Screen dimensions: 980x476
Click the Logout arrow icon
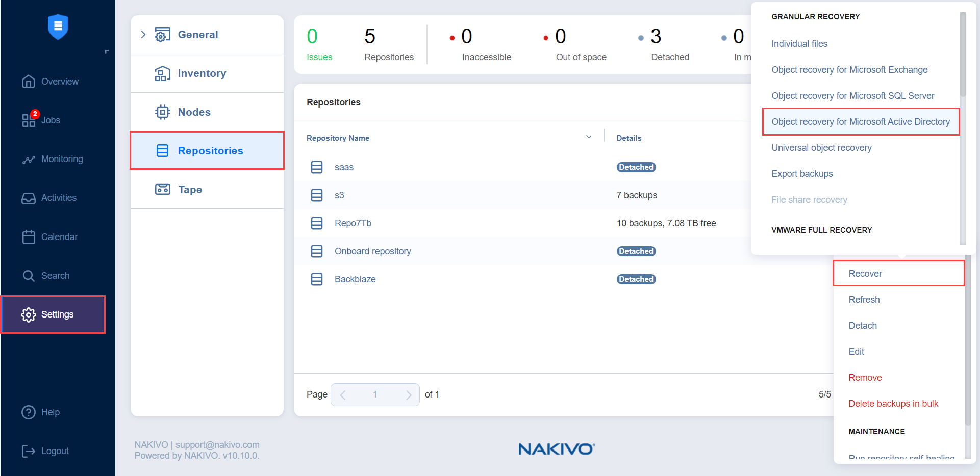click(29, 451)
